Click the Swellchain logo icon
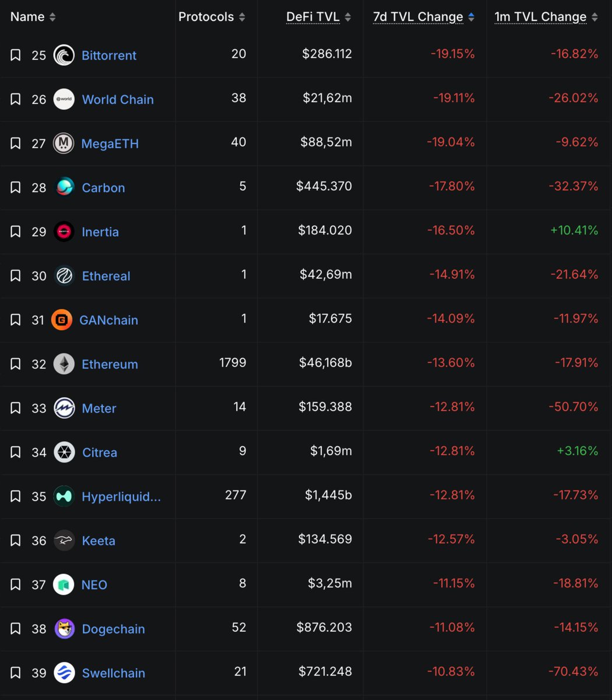The width and height of the screenshot is (612, 700). point(64,673)
